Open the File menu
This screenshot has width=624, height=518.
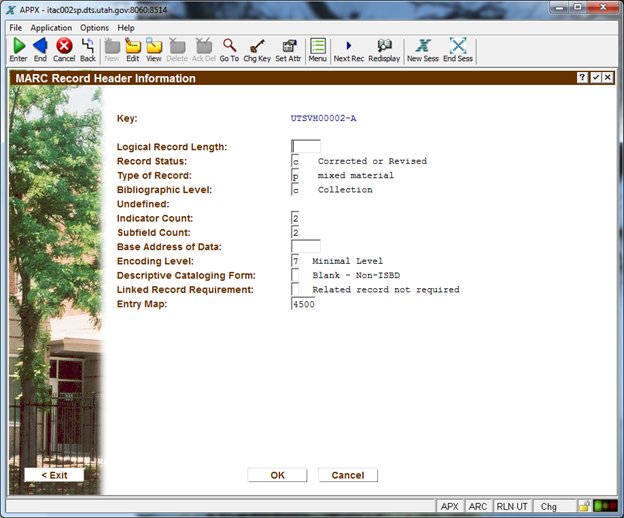click(x=16, y=28)
